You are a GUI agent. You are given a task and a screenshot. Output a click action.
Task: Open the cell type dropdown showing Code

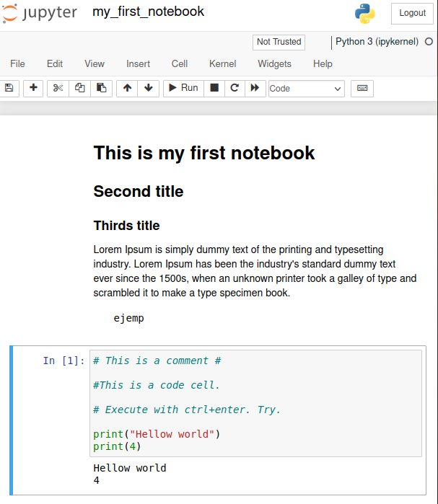pyautogui.click(x=306, y=89)
